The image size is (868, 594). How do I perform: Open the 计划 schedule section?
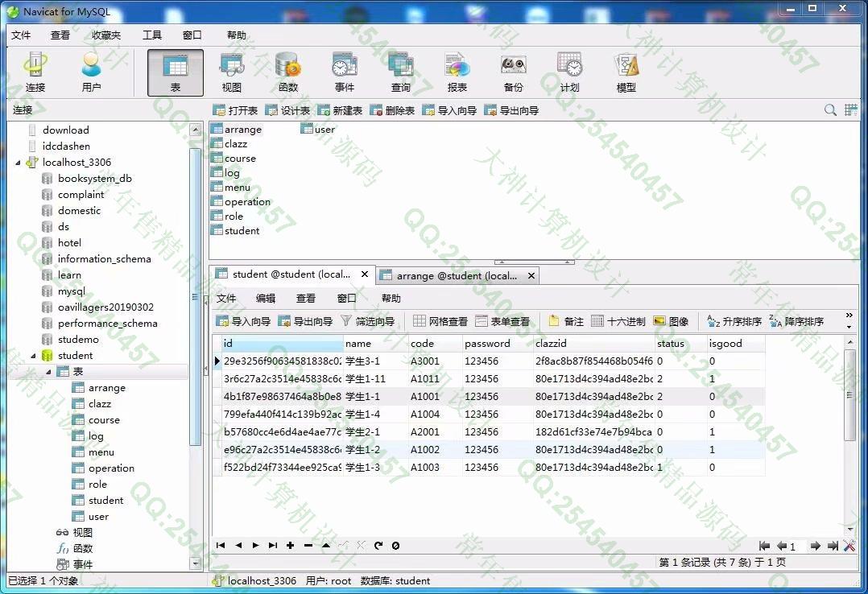(x=569, y=72)
